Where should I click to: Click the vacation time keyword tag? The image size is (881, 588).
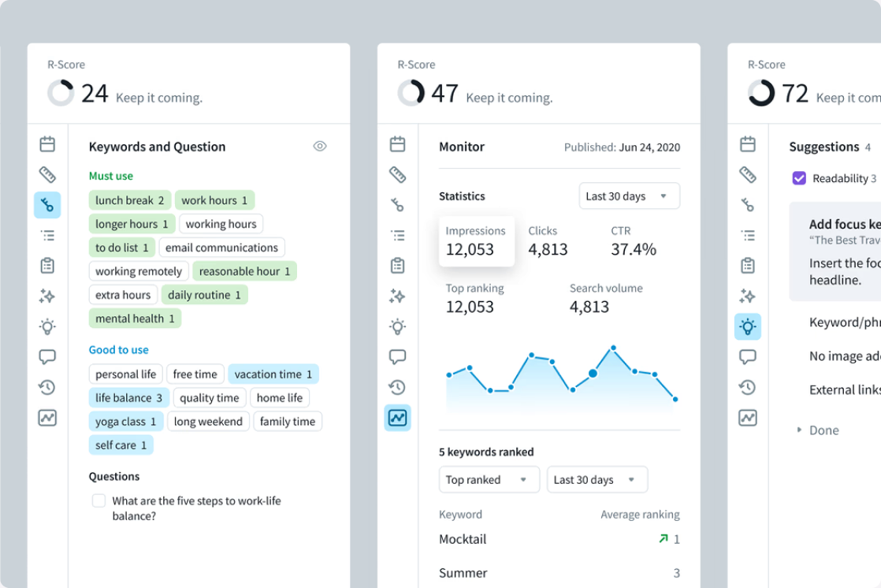(273, 374)
